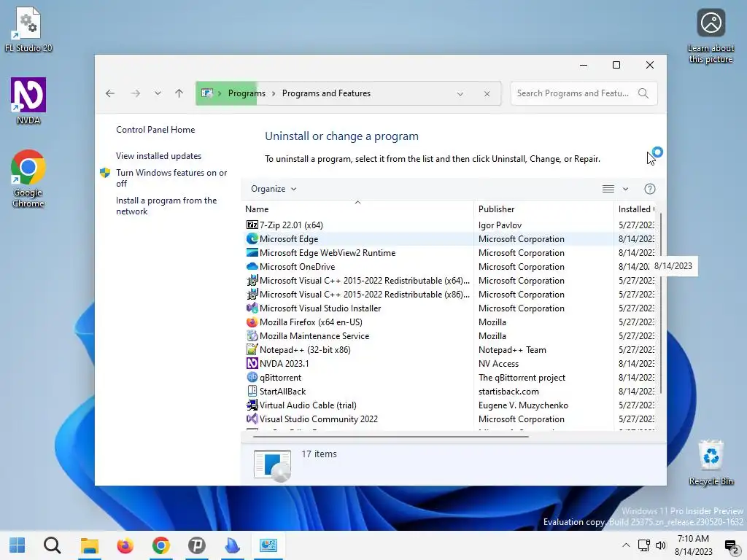Open View installed updates link

[158, 156]
